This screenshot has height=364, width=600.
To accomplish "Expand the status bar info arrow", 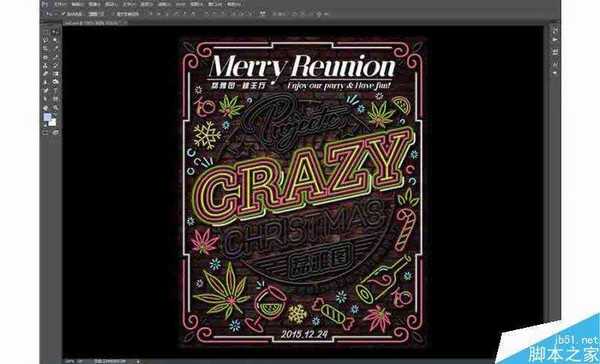I will (x=138, y=361).
